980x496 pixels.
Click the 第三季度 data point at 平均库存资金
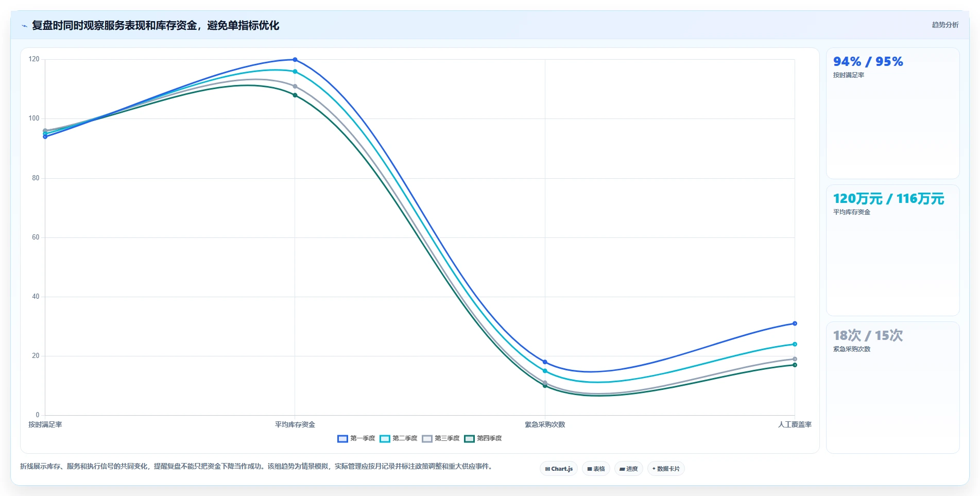coord(295,87)
